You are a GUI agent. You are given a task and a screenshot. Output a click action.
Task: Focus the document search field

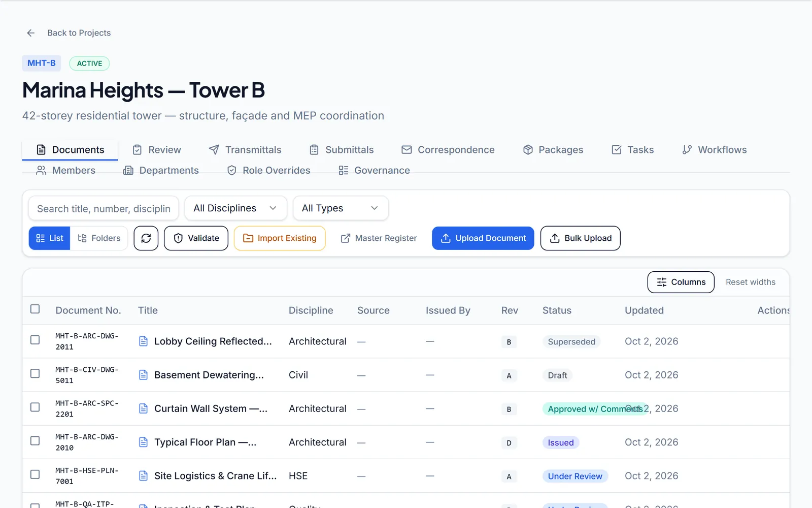click(x=104, y=209)
